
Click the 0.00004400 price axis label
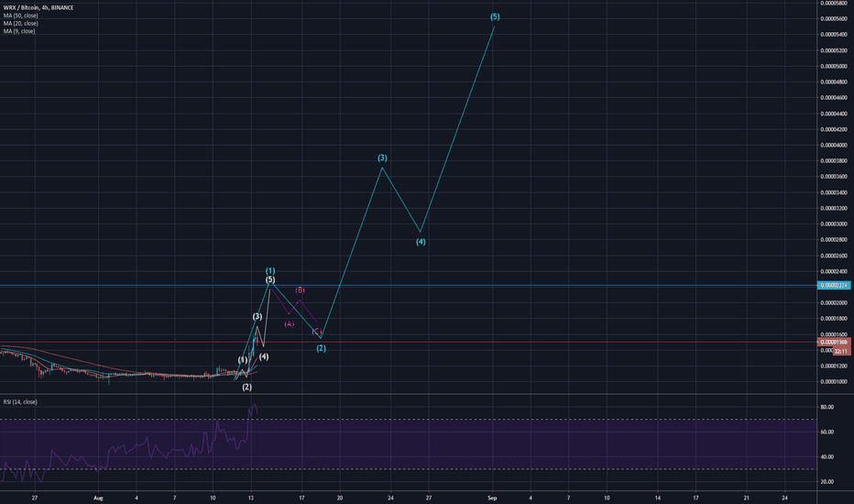point(834,114)
